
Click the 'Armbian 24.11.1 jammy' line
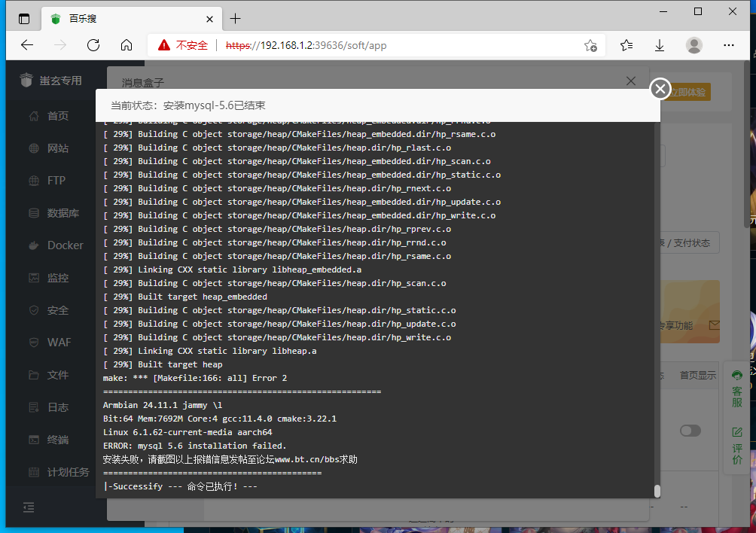(x=163, y=405)
